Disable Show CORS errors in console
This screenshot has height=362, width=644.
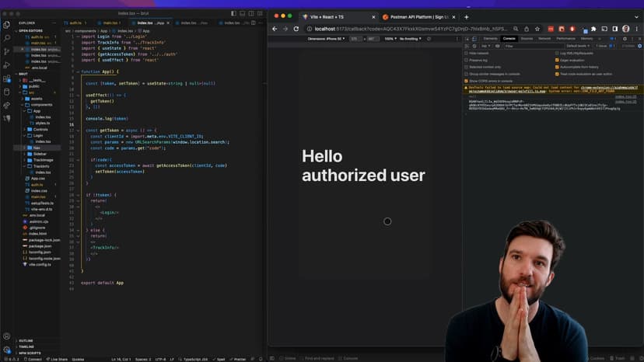click(x=467, y=81)
